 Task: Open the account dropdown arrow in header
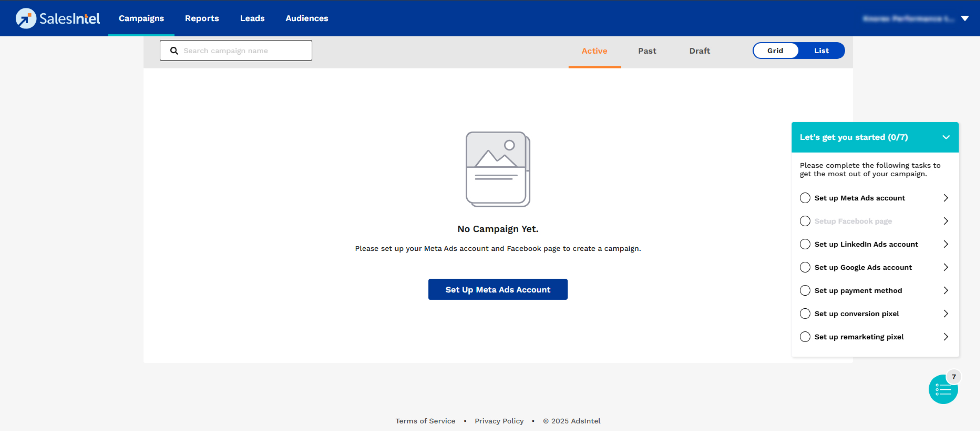point(964,18)
